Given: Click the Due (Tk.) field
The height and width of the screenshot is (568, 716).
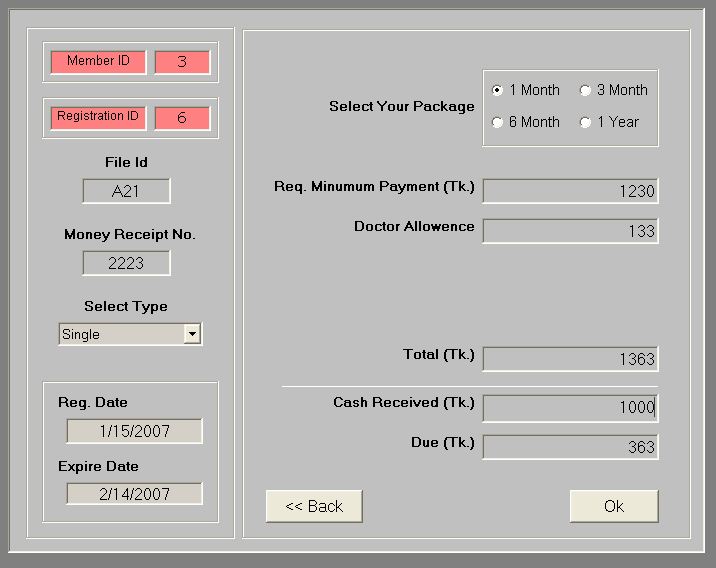Looking at the screenshot, I should 570,447.
